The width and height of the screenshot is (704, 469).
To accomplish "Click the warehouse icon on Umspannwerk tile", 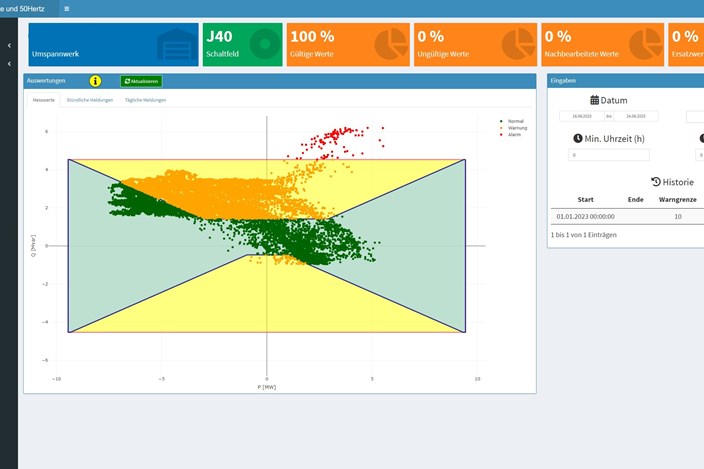I will (177, 46).
